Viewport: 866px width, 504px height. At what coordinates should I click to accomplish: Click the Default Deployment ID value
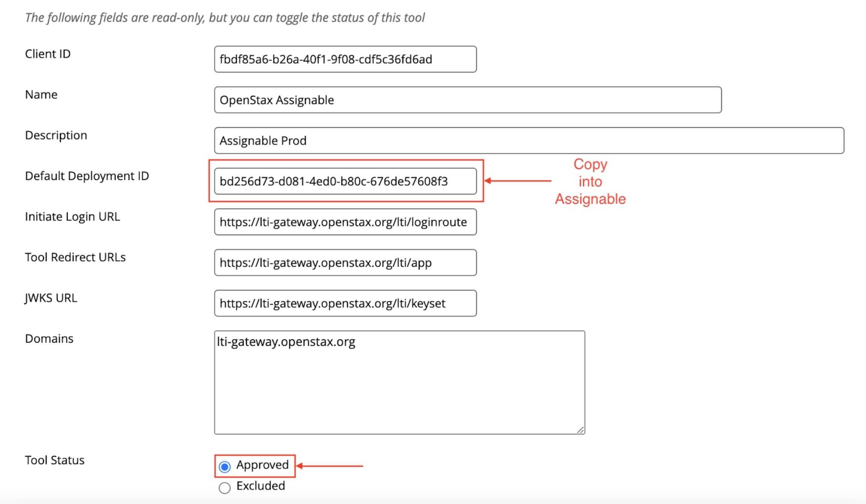tap(345, 181)
